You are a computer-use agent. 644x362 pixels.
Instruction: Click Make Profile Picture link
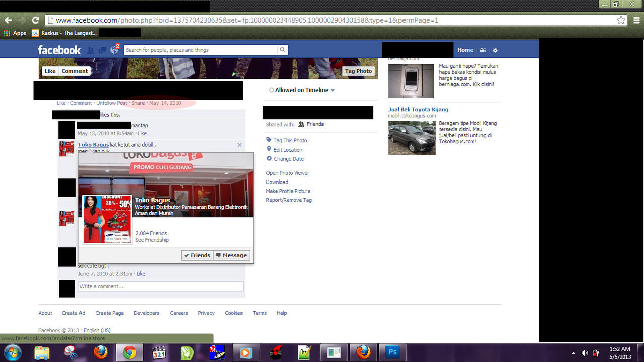tap(288, 191)
